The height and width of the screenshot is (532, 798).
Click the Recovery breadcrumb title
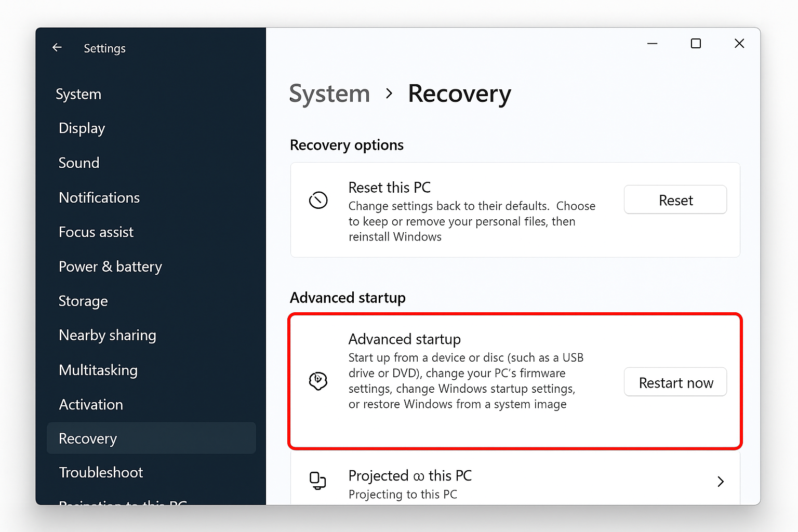[x=460, y=94]
